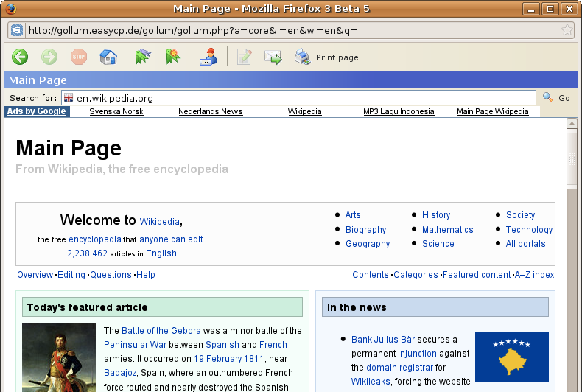The image size is (582, 392).
Task: Click the send page envelope icon
Action: click(273, 57)
